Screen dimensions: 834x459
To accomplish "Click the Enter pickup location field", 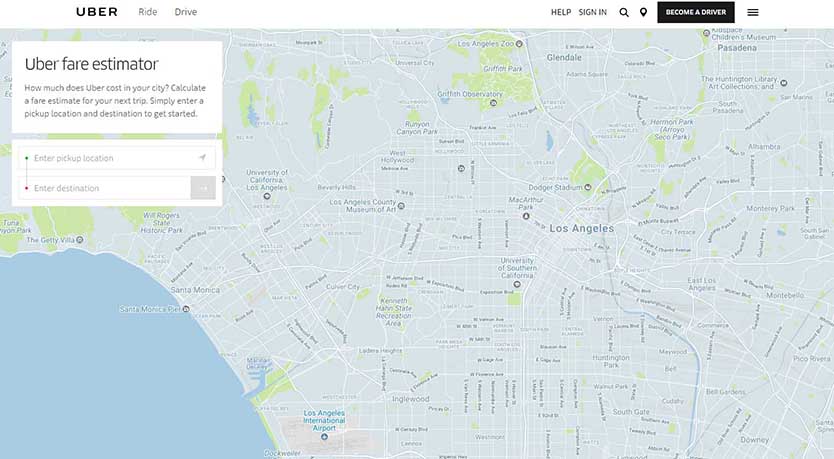I will (x=110, y=158).
